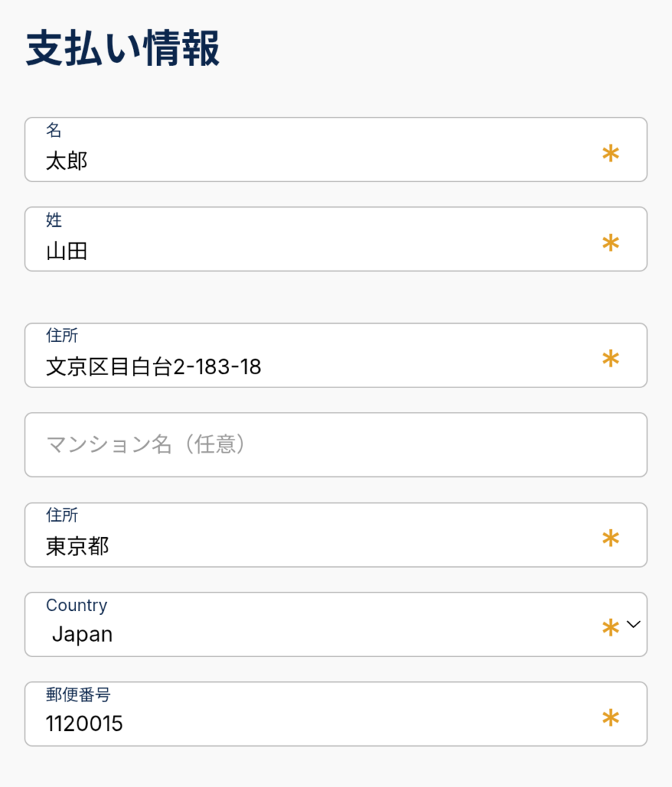Screen dimensions: 672x787
Task: Click the 住所 label above 文京区目白台
Action: point(62,336)
